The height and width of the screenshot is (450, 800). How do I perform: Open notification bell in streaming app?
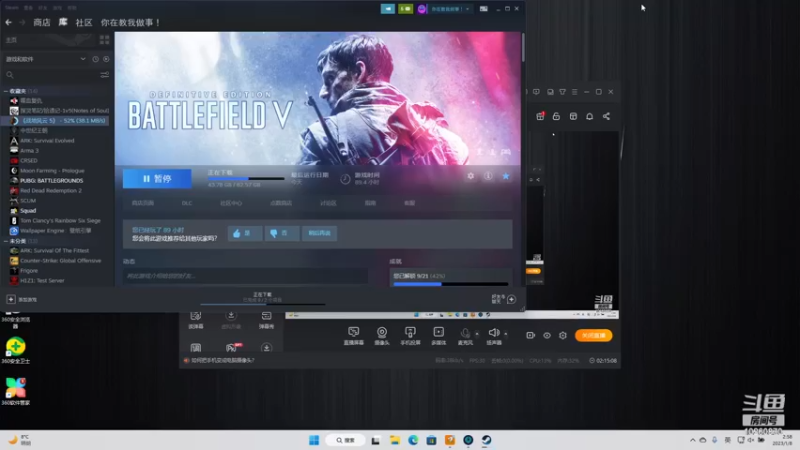(589, 116)
